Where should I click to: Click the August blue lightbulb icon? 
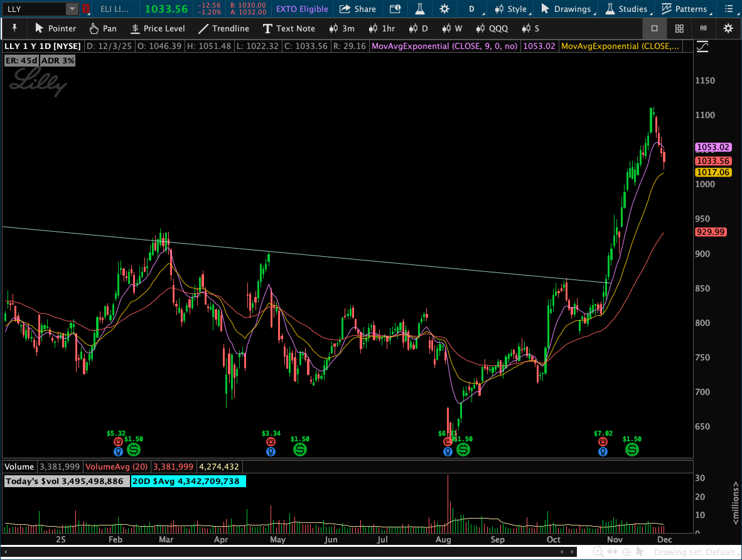coord(448,451)
